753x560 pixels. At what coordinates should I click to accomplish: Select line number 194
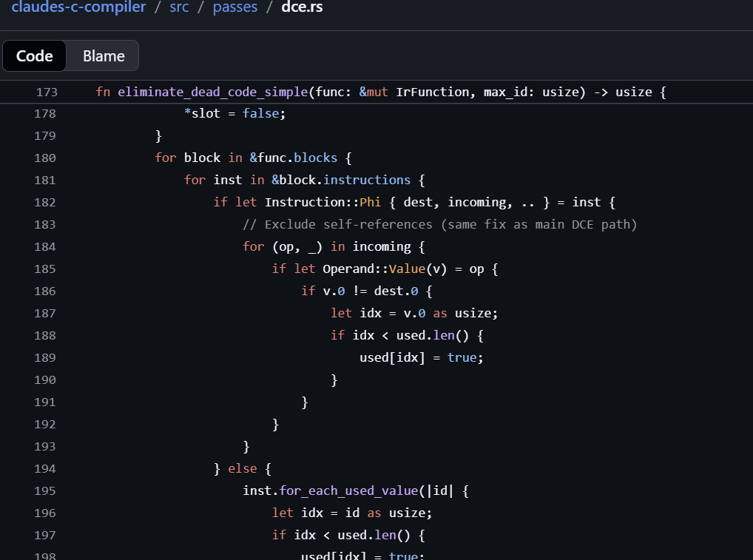pyautogui.click(x=46, y=468)
